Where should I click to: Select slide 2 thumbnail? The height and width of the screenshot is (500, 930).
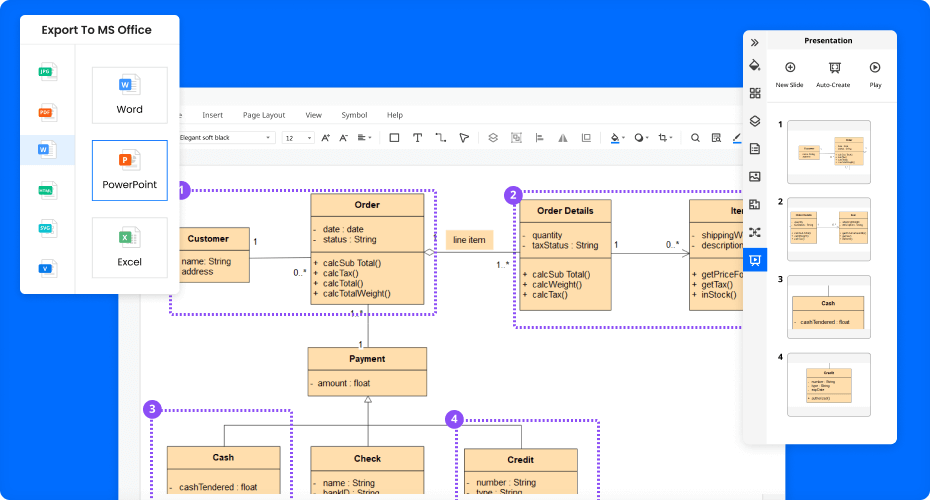(x=829, y=230)
